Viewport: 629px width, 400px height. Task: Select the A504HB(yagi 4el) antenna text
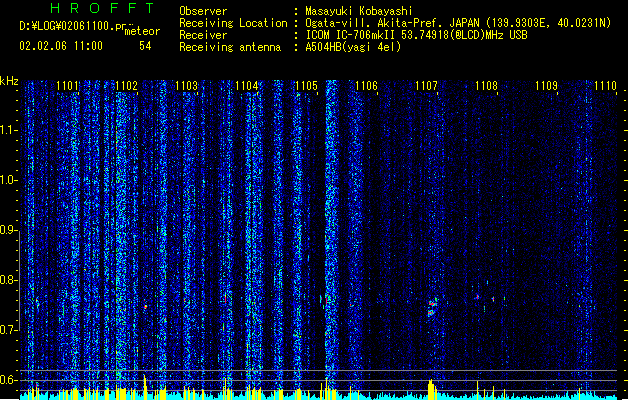(353, 47)
